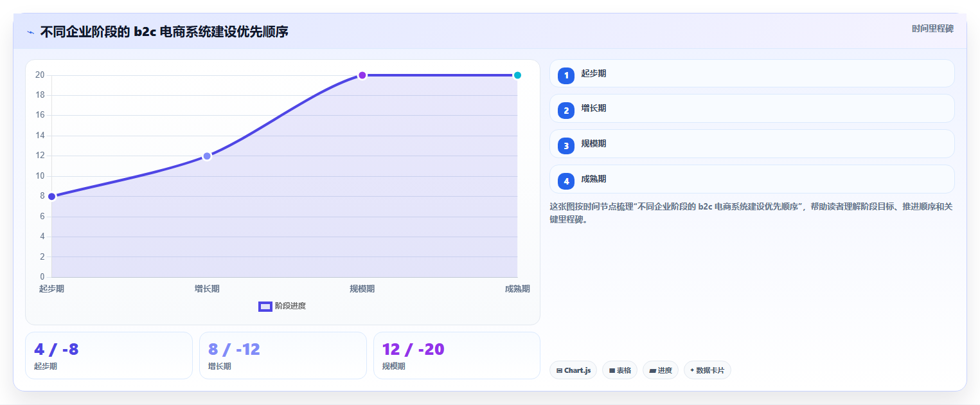980x405 pixels.
Task: Open the 成熟期 milestone row
Action: click(x=752, y=179)
